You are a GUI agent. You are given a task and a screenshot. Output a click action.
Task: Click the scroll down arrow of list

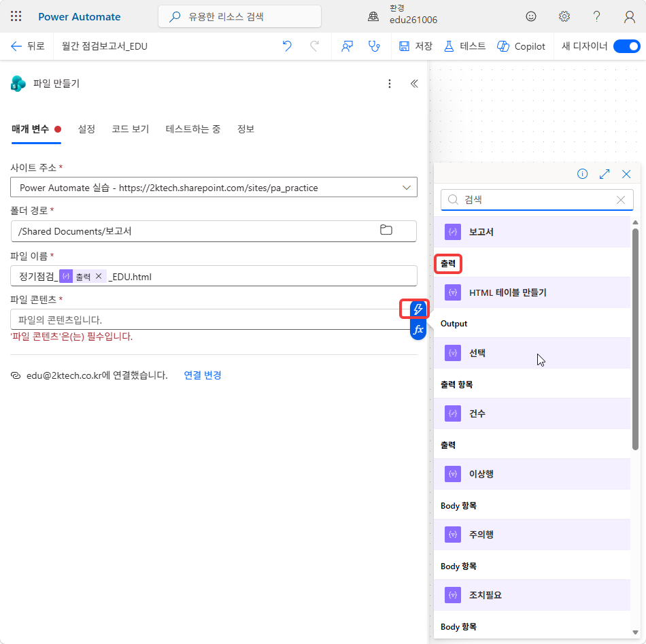tap(635, 632)
